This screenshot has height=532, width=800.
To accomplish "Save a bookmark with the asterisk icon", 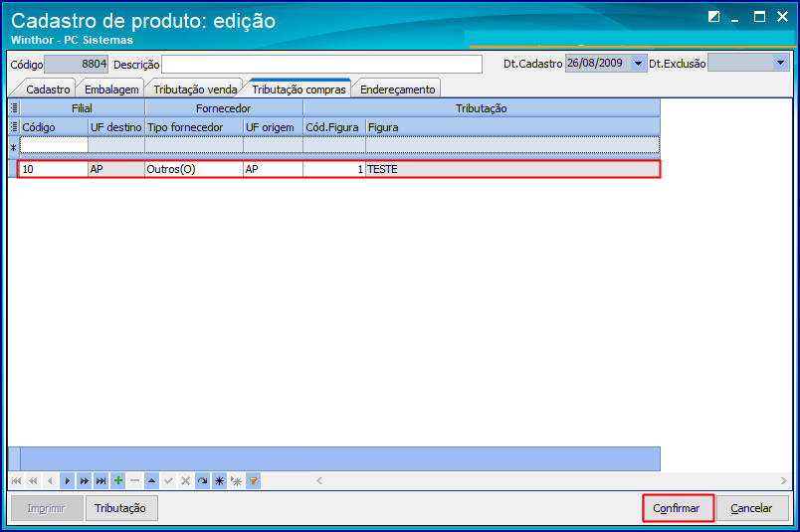I will (219, 481).
